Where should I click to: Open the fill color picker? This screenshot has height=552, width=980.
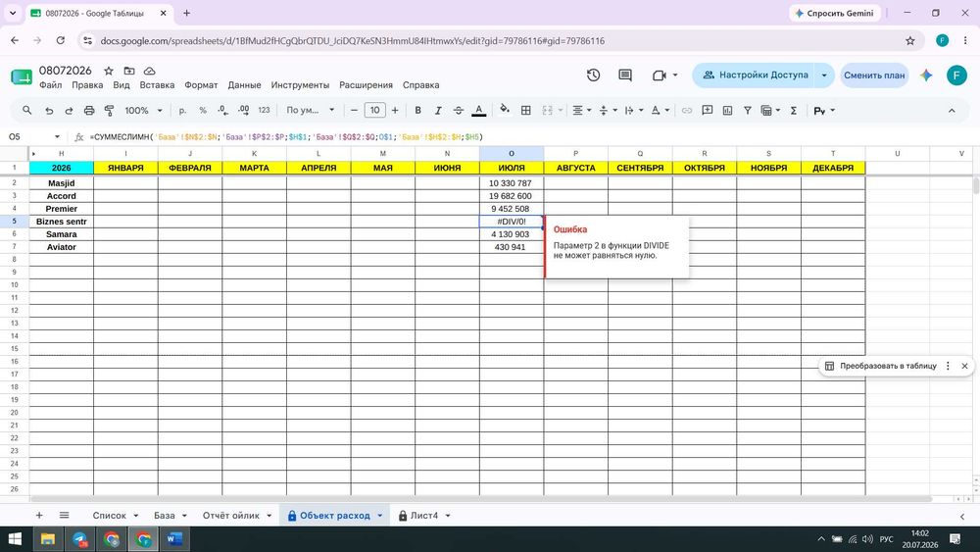pyautogui.click(x=505, y=110)
